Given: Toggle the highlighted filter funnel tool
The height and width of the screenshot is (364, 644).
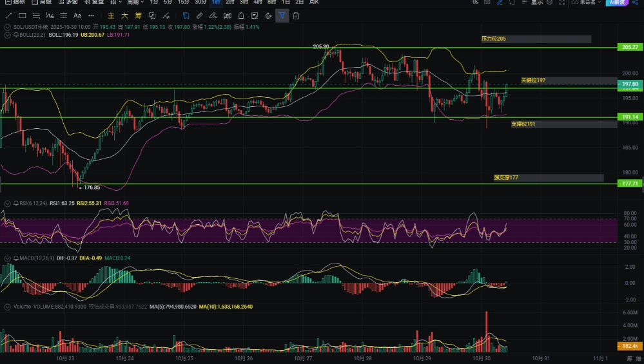Looking at the screenshot, I should (282, 15).
